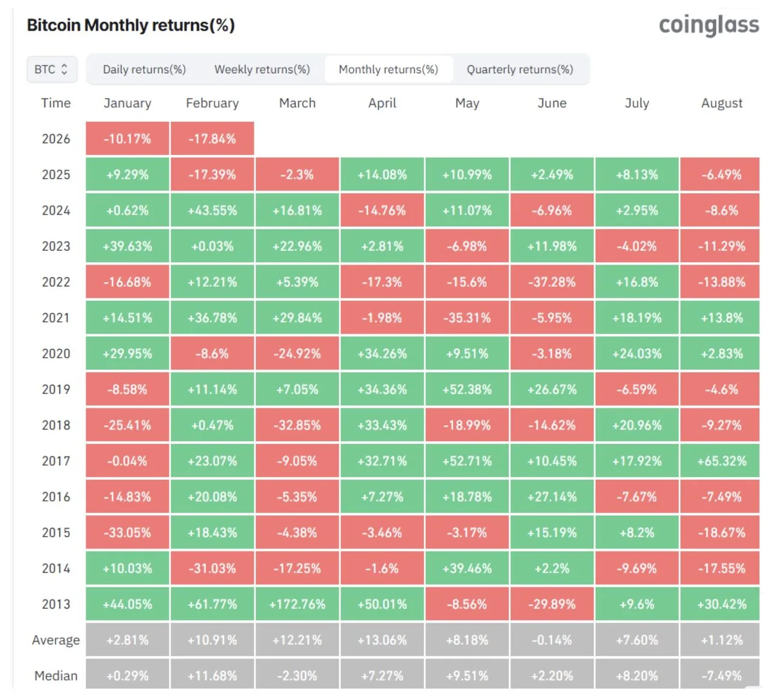Expand coin selection from the BTC combo box
The height and width of the screenshot is (700, 770).
click(52, 69)
